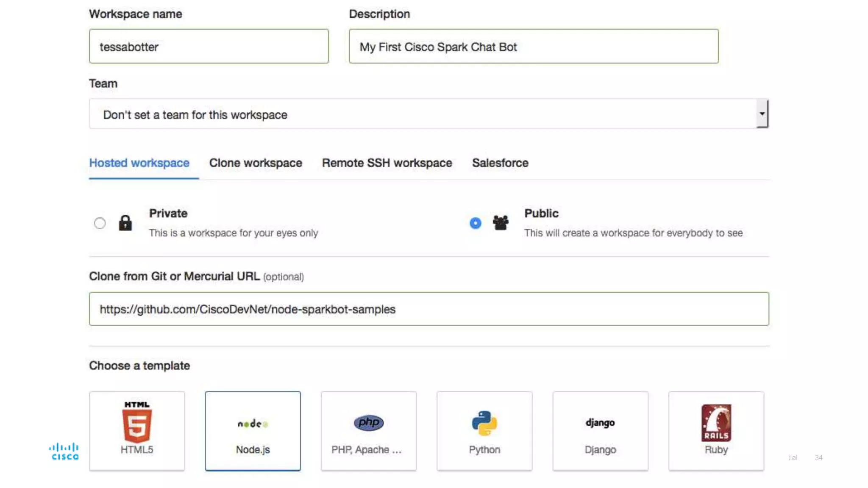
Task: Open the Team dropdown arrow
Action: coord(762,114)
